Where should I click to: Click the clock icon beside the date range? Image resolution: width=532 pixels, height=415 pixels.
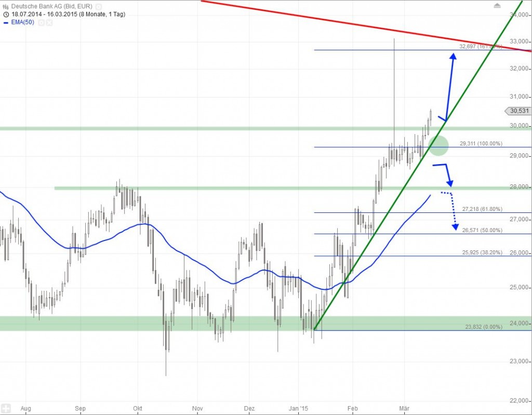coord(6,15)
